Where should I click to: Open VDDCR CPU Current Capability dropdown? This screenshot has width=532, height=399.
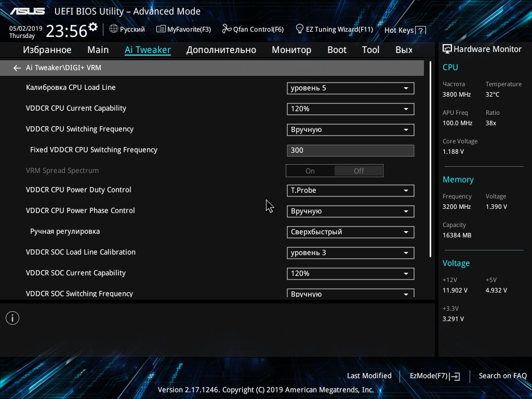tap(351, 109)
